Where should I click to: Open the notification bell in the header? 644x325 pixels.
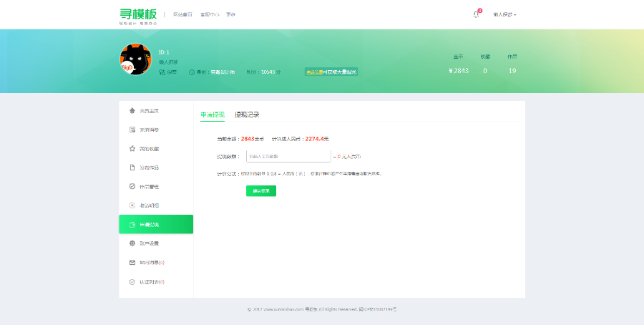[x=476, y=14]
